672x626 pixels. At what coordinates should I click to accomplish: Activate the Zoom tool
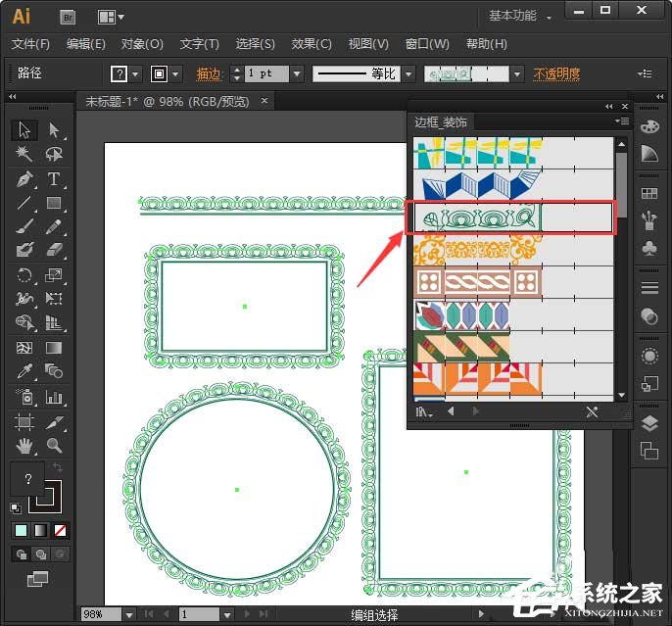tap(54, 446)
